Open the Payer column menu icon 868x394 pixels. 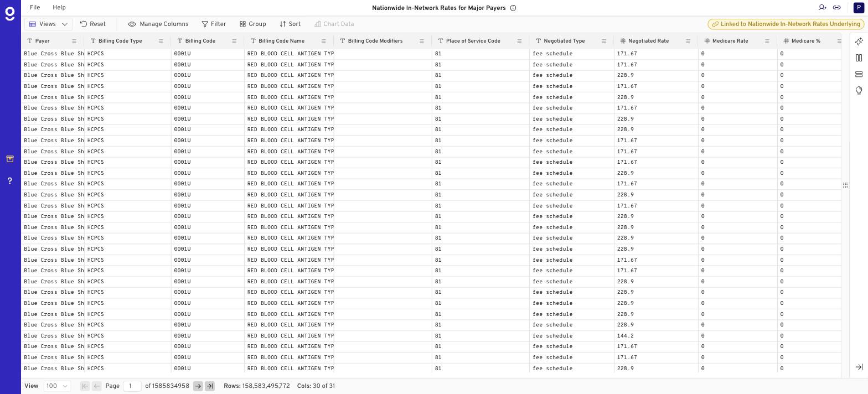pyautogui.click(x=74, y=41)
